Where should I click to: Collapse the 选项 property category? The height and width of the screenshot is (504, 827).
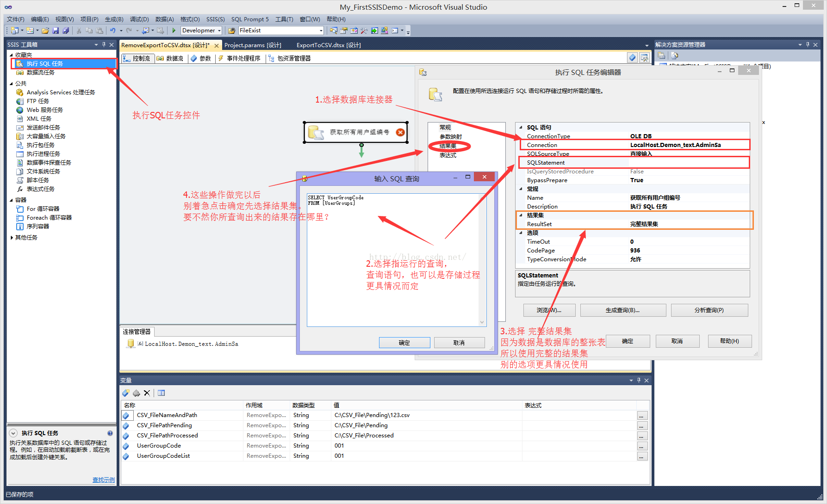point(521,233)
